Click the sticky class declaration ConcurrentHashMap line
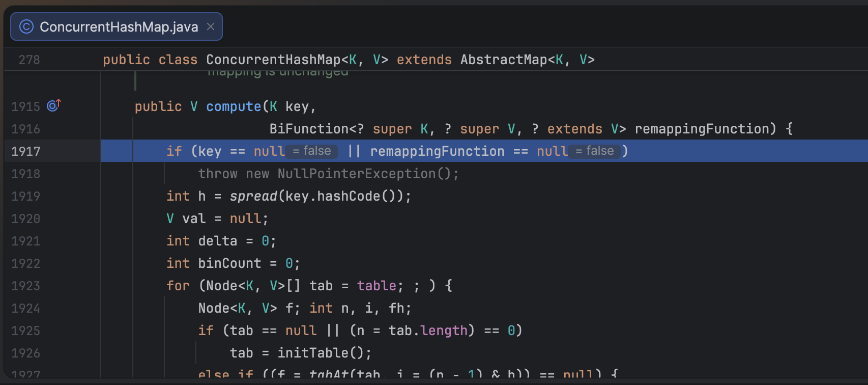The height and width of the screenshot is (385, 868). click(349, 60)
